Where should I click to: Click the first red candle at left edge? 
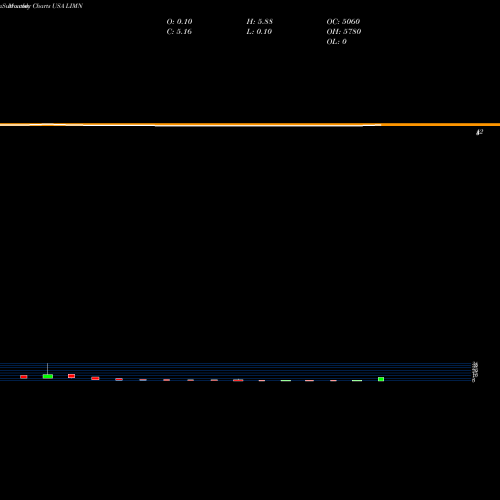click(24, 377)
